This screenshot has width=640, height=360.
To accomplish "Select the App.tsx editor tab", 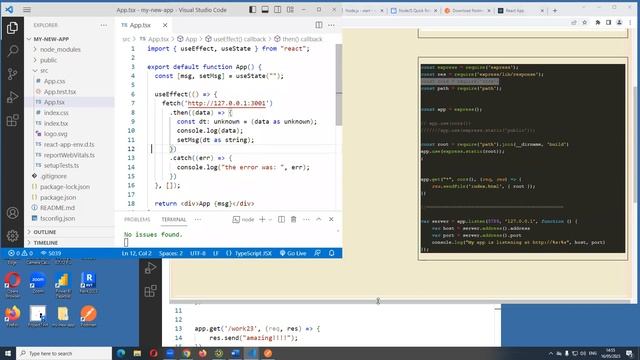I will [x=140, y=25].
